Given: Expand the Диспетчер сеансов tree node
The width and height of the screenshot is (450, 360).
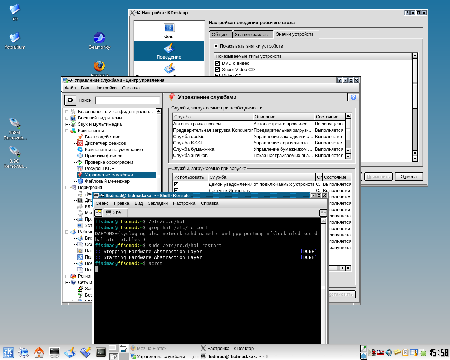Looking at the screenshot, I should (x=75, y=143).
